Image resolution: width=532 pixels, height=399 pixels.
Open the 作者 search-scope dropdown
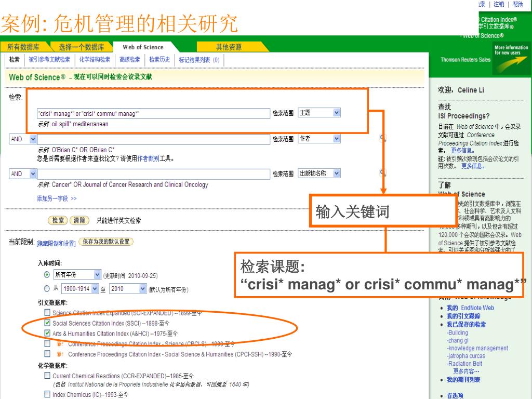(x=319, y=138)
